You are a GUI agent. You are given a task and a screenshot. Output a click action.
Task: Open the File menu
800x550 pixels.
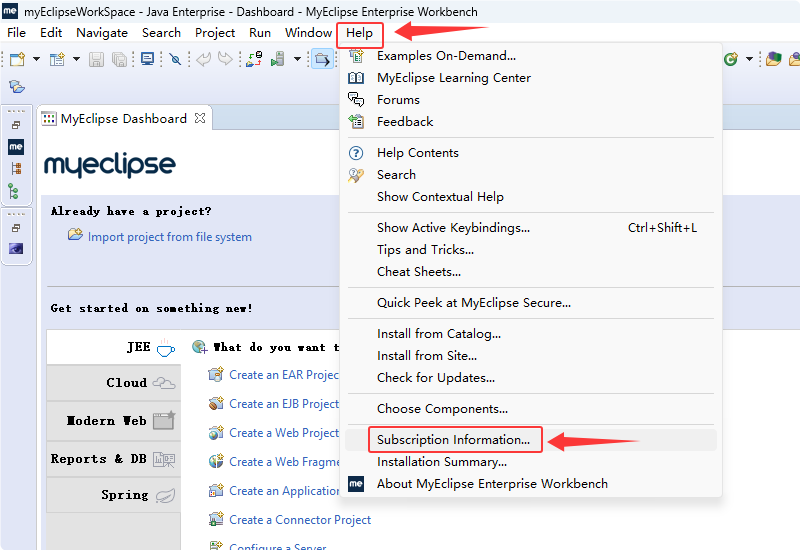coord(16,33)
